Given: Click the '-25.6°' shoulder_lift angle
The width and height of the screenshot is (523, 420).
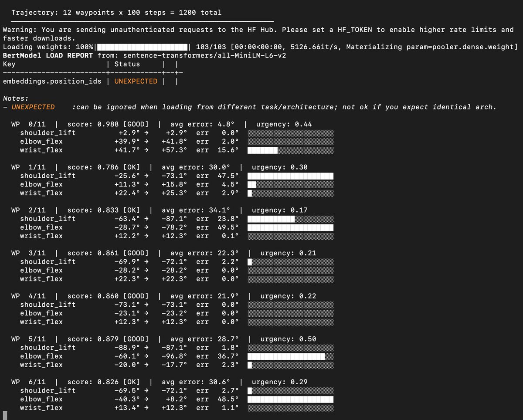Looking at the screenshot, I should click(127, 176).
